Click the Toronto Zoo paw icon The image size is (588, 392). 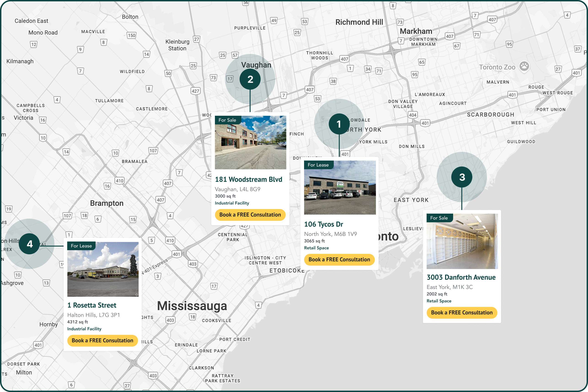pyautogui.click(x=524, y=67)
